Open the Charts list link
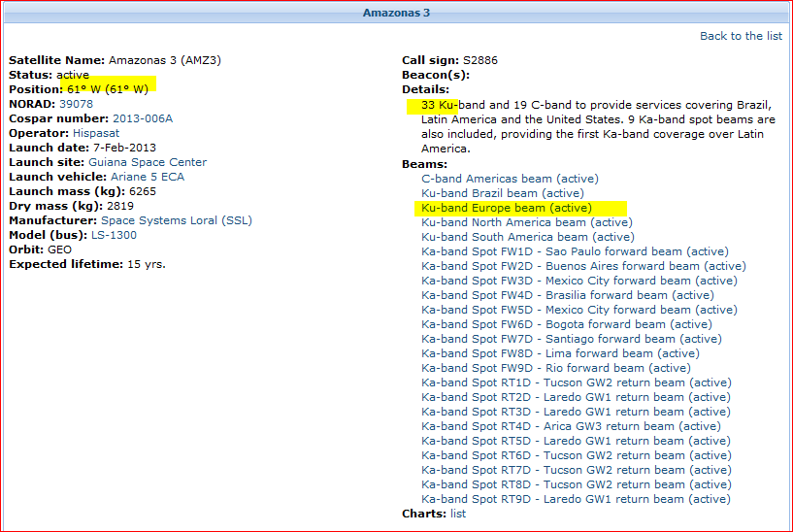Viewport: 793px width, 532px height. 456,514
